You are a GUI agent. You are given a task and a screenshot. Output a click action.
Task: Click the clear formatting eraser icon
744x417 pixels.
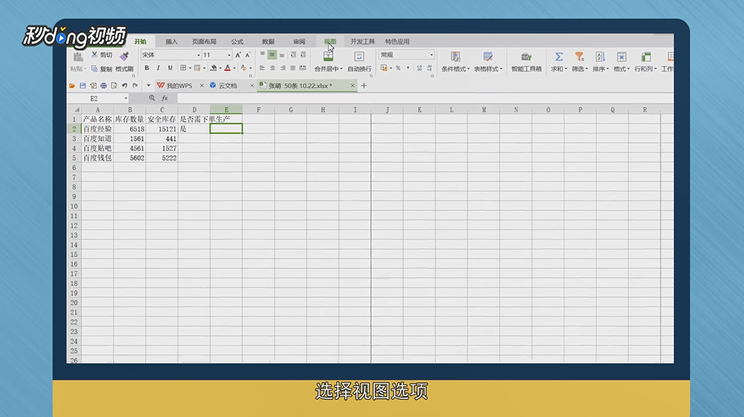pyautogui.click(x=243, y=68)
